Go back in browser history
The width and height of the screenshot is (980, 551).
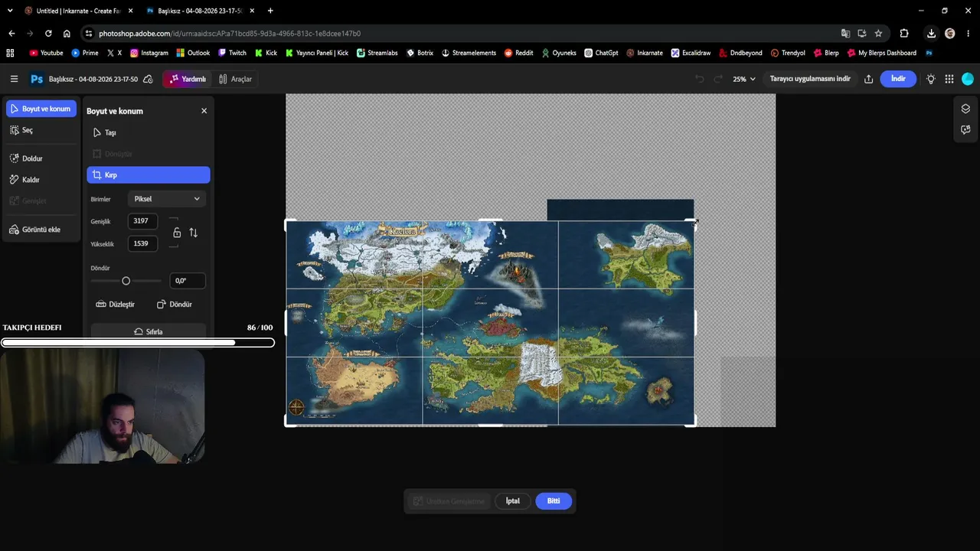(11, 34)
